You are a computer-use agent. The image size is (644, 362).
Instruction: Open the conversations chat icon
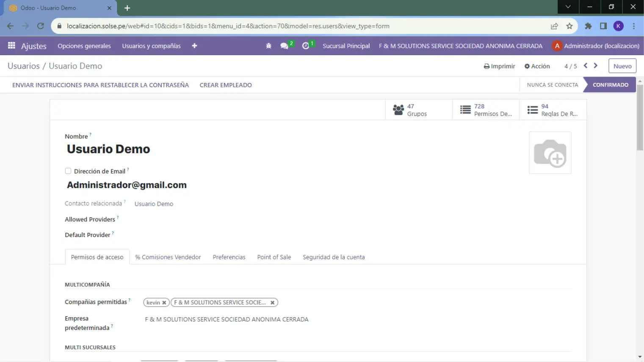click(x=284, y=46)
